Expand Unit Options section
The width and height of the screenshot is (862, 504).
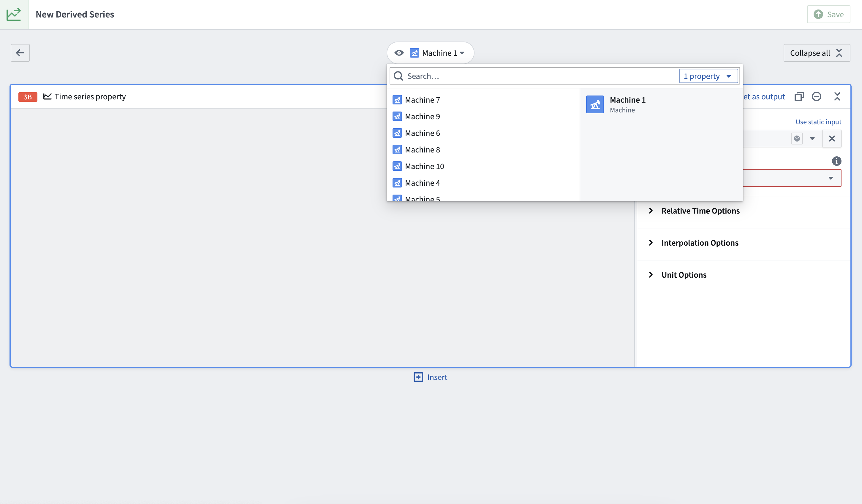(684, 275)
